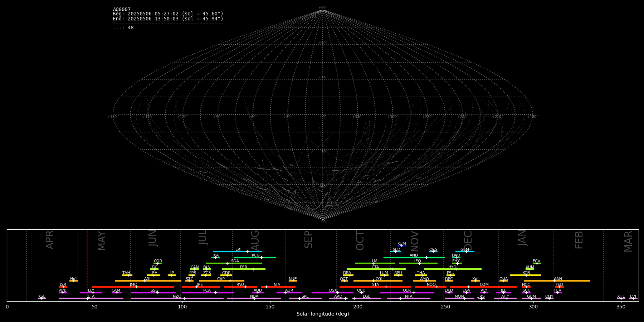Select the NOO shower label
The width and height of the screenshot is (644, 322).
pyautogui.click(x=431, y=285)
